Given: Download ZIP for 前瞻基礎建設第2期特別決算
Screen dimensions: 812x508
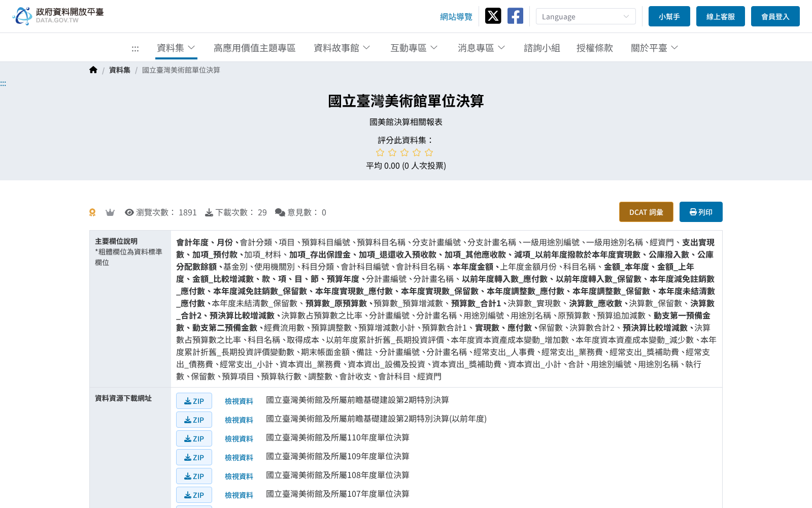Looking at the screenshot, I should pos(194,401).
